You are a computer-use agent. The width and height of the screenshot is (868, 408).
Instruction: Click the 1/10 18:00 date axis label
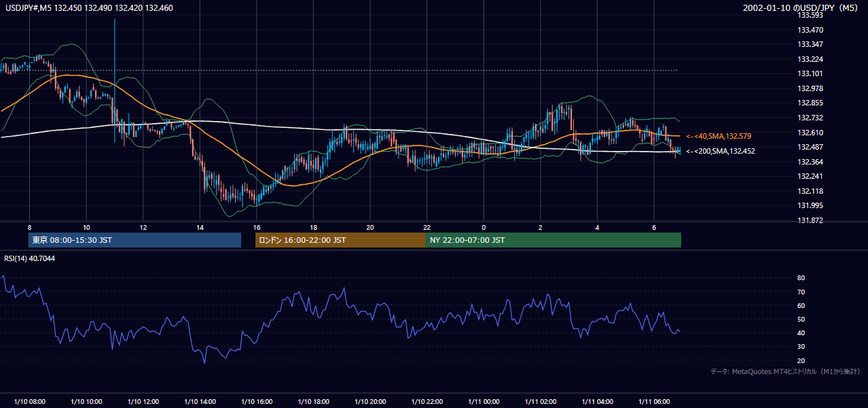tap(313, 402)
